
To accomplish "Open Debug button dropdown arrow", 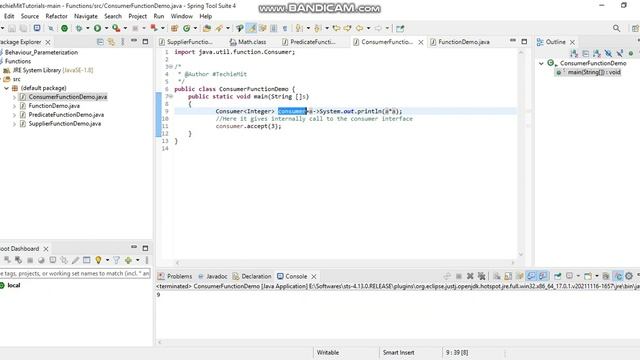I will point(87,28).
